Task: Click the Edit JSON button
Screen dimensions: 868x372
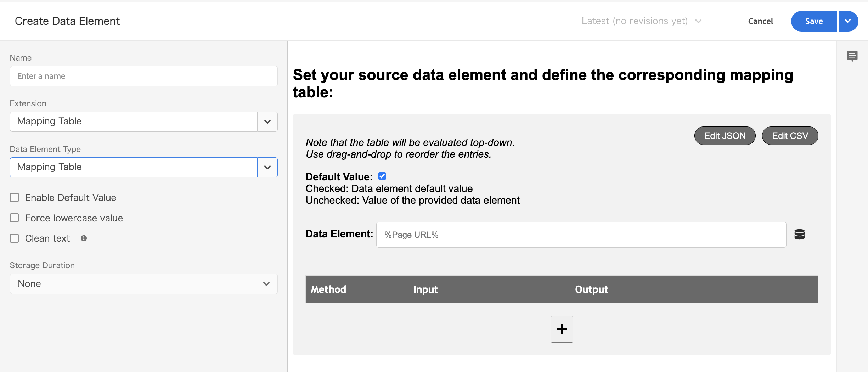Action: click(725, 136)
